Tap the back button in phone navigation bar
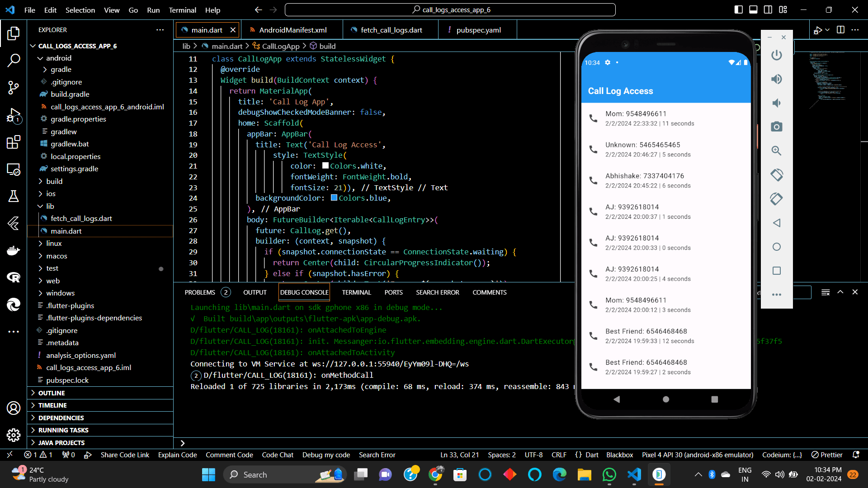868x488 pixels. tap(617, 399)
